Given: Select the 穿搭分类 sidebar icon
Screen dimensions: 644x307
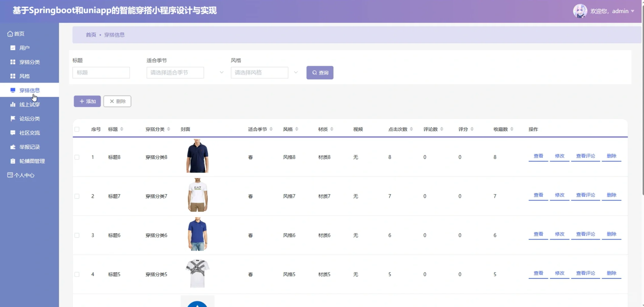Looking at the screenshot, I should [x=13, y=62].
